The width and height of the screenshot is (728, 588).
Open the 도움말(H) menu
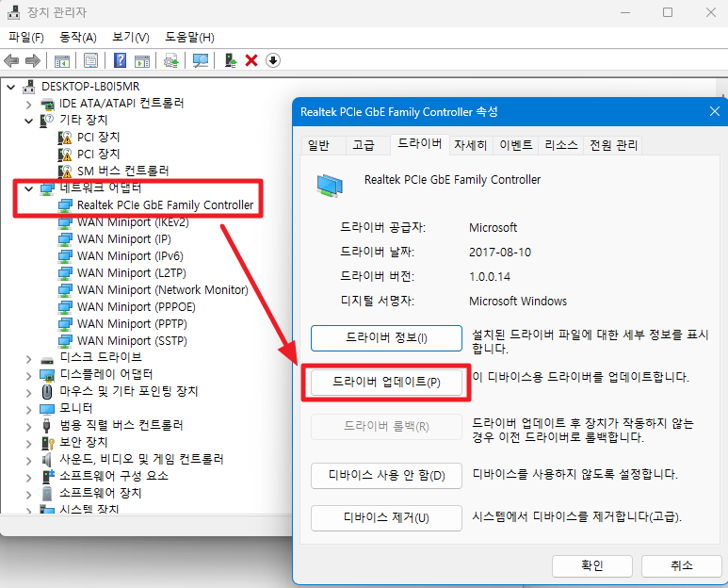tap(189, 37)
